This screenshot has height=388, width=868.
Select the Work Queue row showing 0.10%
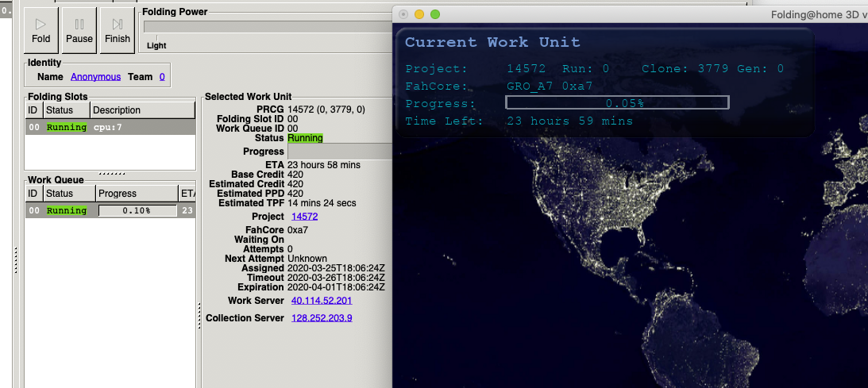click(x=110, y=210)
